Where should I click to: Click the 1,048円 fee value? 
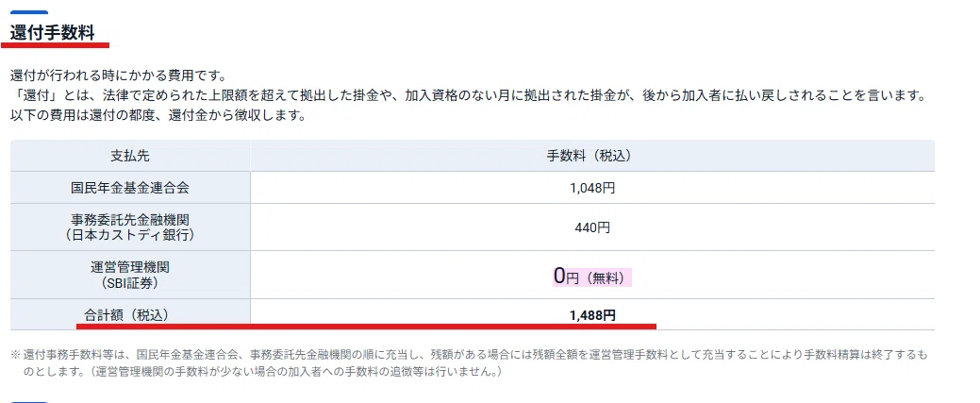[x=592, y=188]
